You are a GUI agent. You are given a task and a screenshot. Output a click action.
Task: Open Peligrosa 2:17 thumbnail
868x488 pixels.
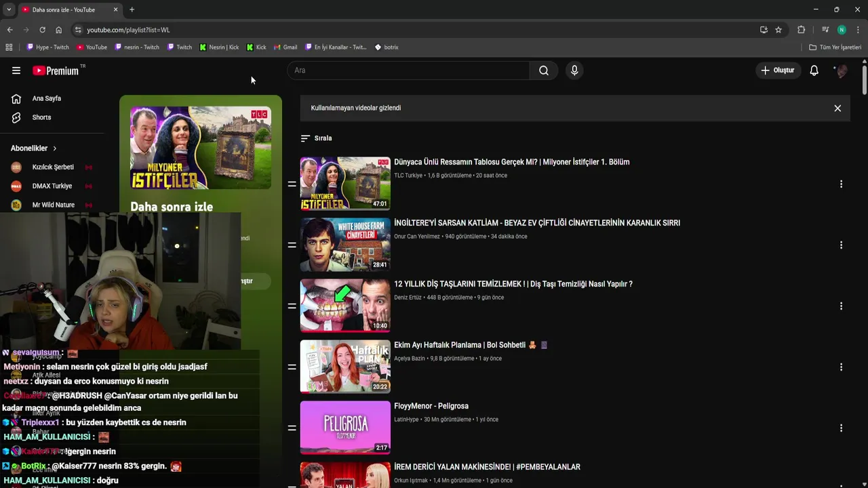click(345, 427)
